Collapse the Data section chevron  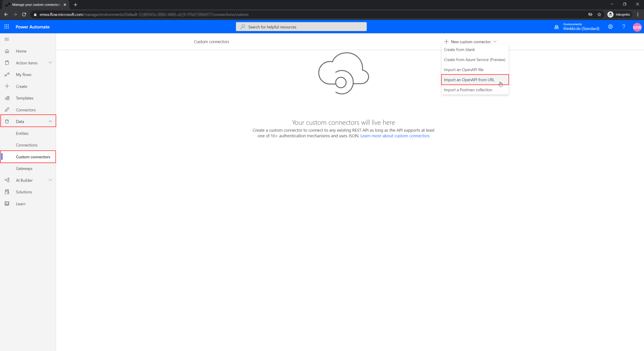[x=50, y=121]
